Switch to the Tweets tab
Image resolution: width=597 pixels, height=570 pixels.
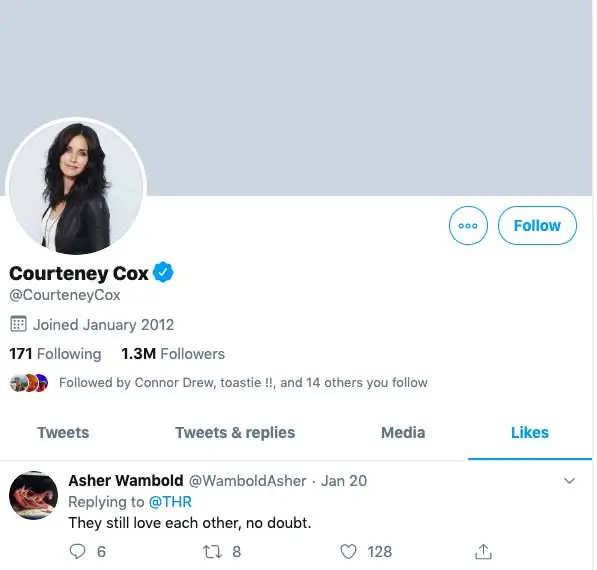[x=63, y=433]
